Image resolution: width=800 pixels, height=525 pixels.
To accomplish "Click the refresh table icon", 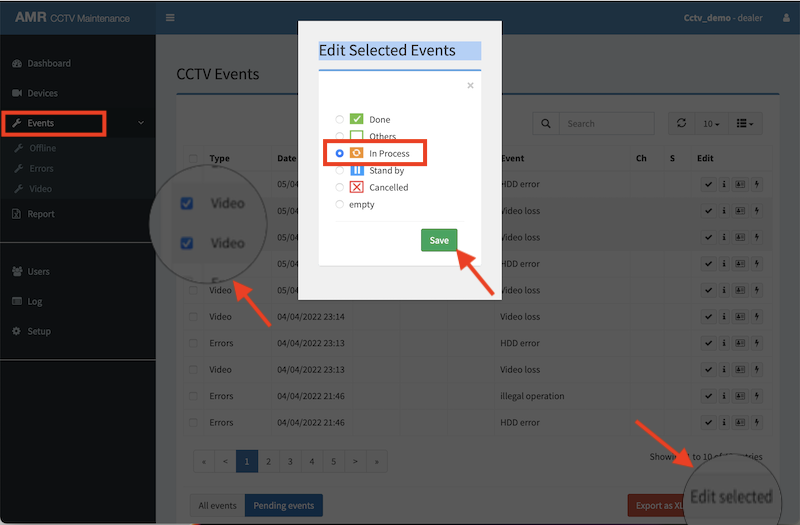I will [681, 123].
